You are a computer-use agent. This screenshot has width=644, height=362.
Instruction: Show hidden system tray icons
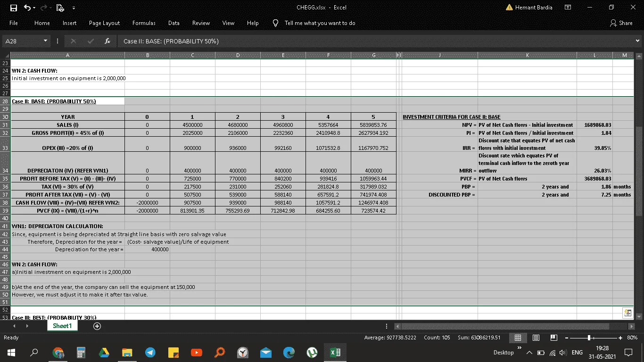coord(529,353)
